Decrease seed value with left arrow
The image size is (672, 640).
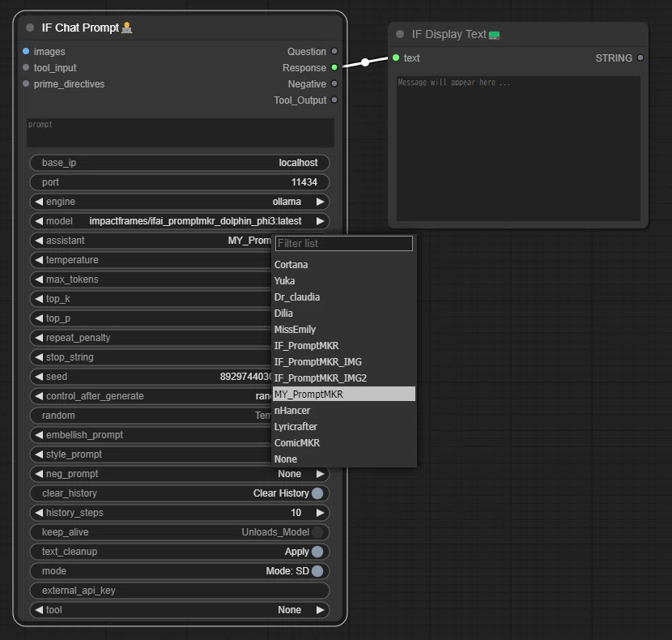(39, 377)
